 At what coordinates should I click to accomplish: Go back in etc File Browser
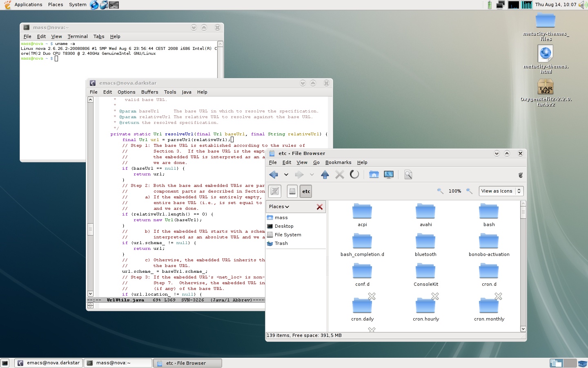274,175
